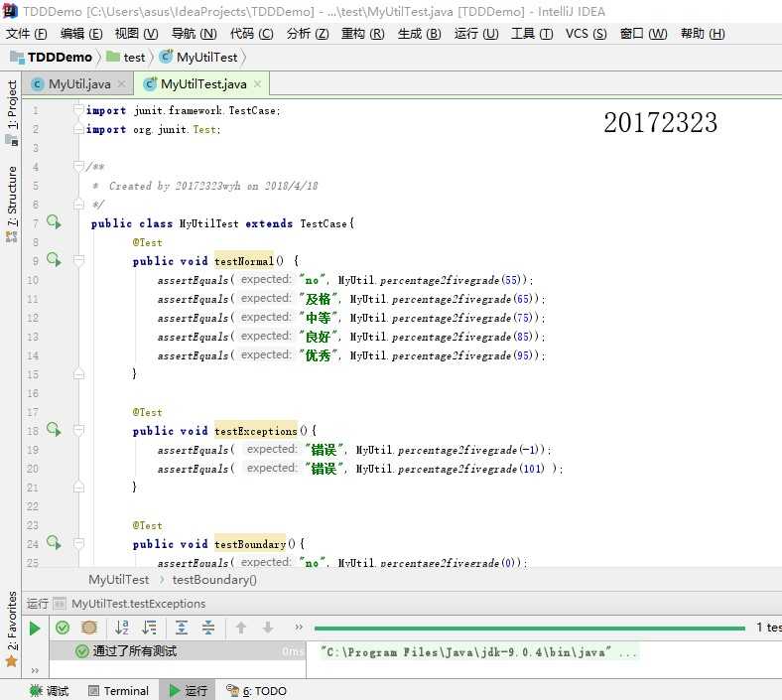
Task: Collapse the import block fold marker
Action: 78,109
